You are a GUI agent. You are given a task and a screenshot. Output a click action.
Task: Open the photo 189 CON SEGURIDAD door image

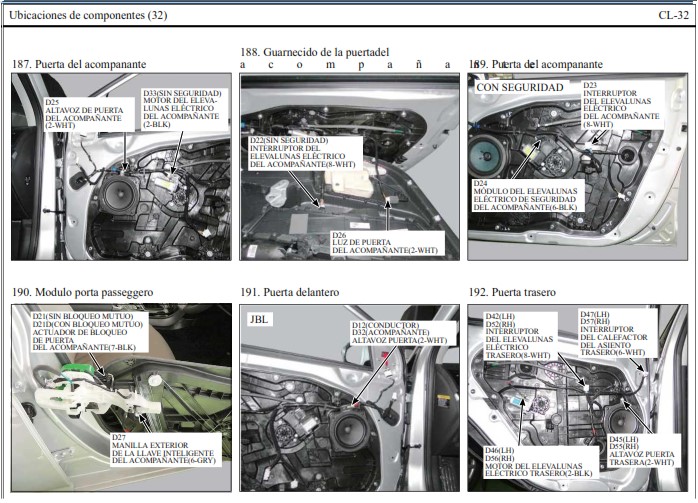click(577, 167)
